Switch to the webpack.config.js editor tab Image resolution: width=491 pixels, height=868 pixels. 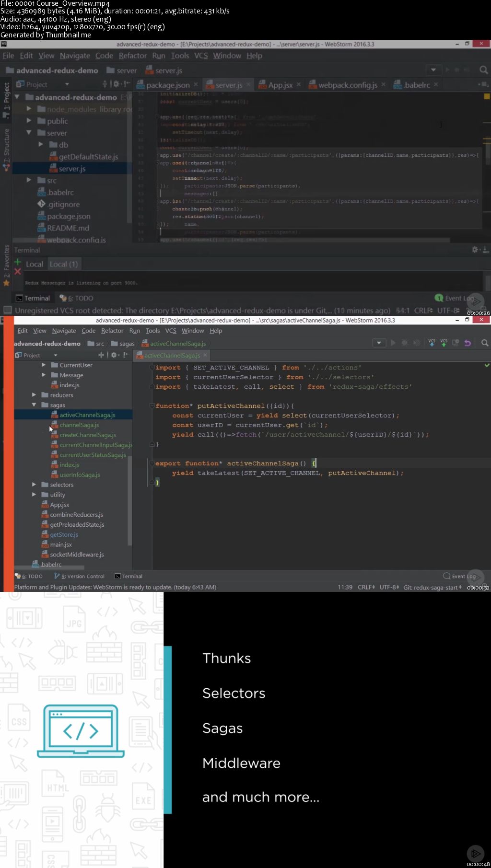[348, 85]
